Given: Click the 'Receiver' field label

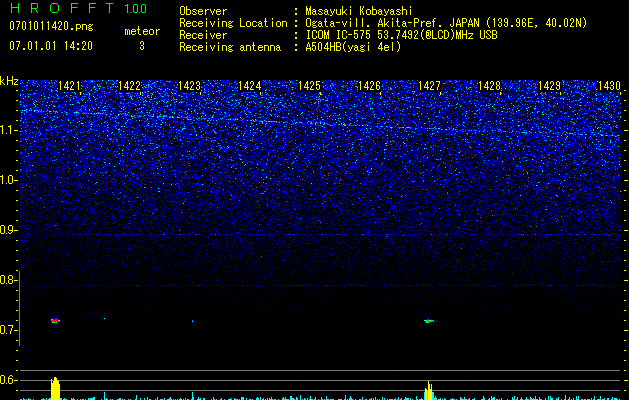Looking at the screenshot, I should tap(203, 35).
